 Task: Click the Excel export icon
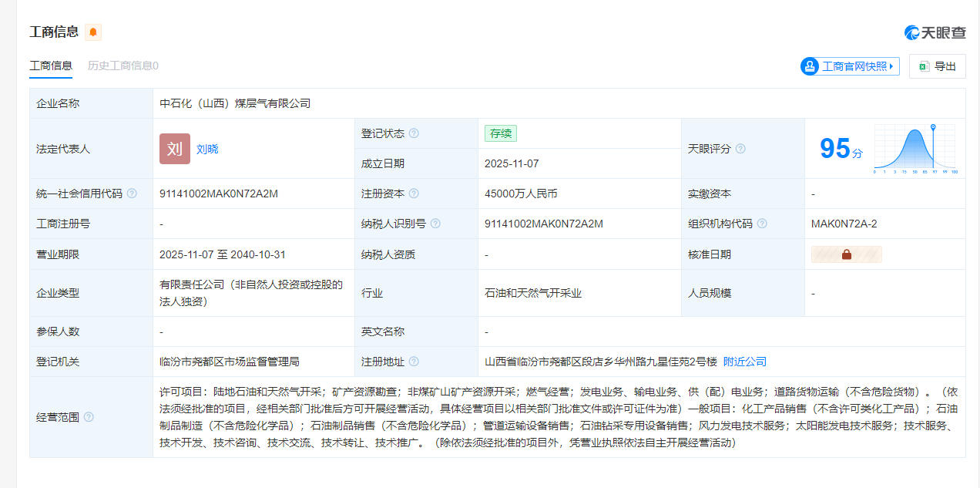click(x=923, y=66)
